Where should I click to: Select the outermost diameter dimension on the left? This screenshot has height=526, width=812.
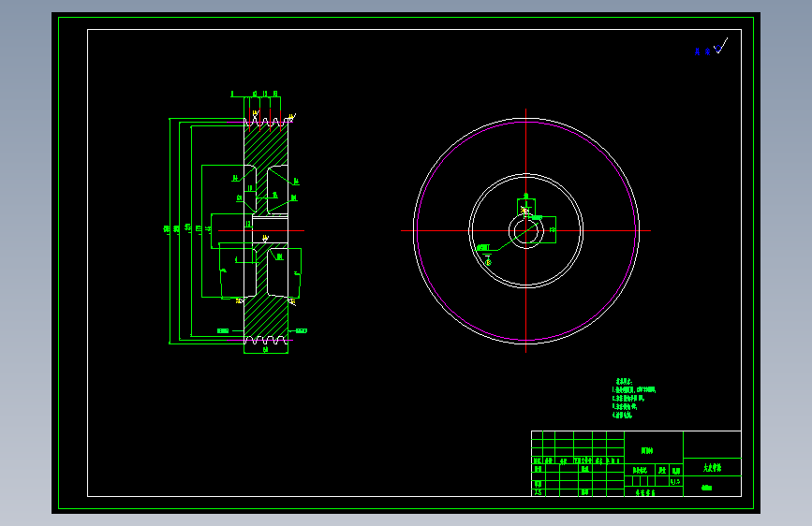pos(169,230)
